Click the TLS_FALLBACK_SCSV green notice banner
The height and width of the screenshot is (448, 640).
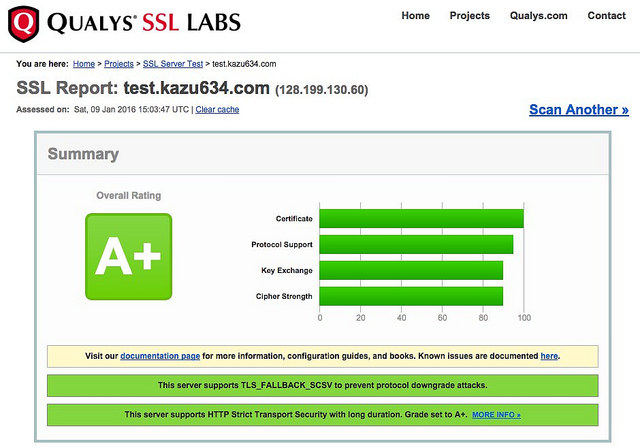[322, 385]
